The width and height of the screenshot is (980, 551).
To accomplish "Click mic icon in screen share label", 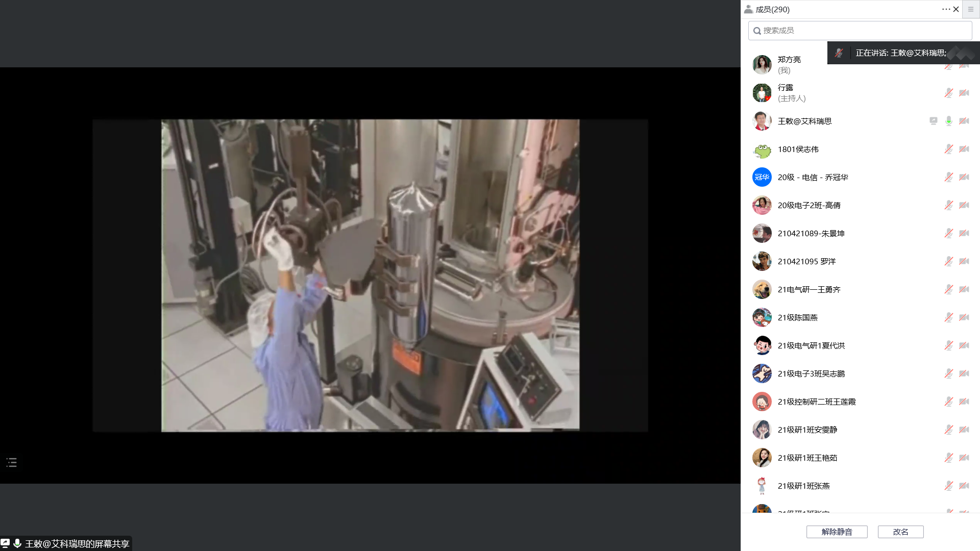I will 17,543.
